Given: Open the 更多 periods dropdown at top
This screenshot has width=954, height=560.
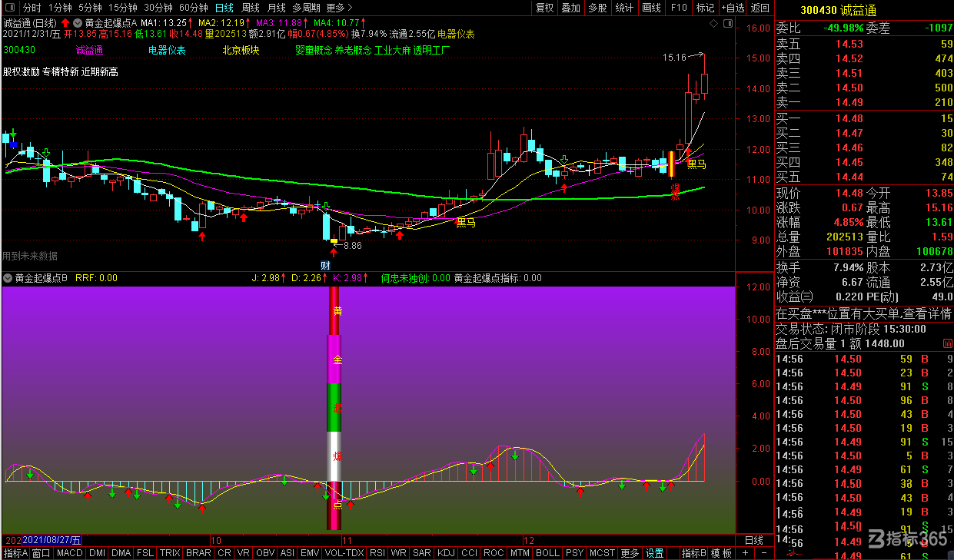Looking at the screenshot, I should point(341,8).
